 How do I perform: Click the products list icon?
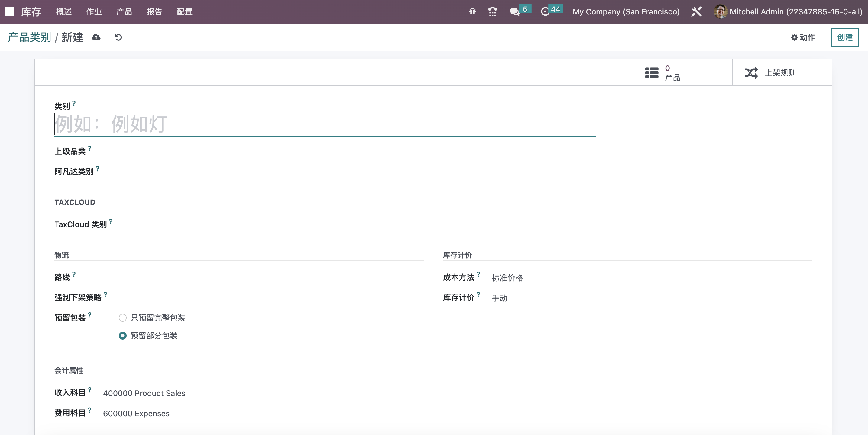tap(652, 73)
